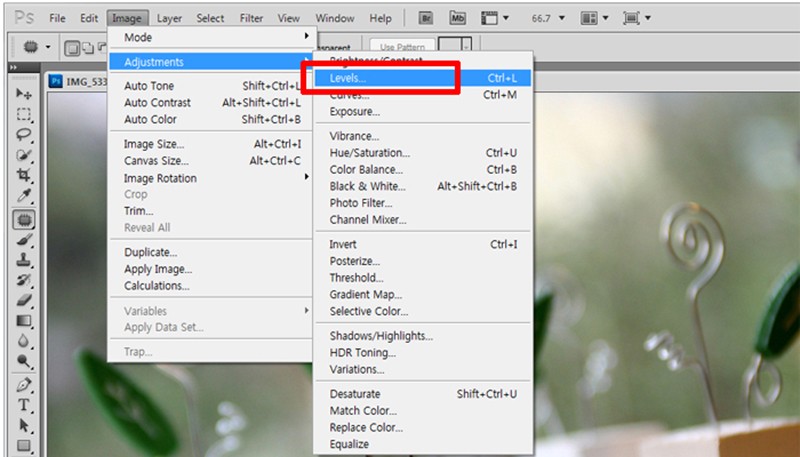The height and width of the screenshot is (457, 800).
Task: Select the Eyedropper tool
Action: click(23, 195)
